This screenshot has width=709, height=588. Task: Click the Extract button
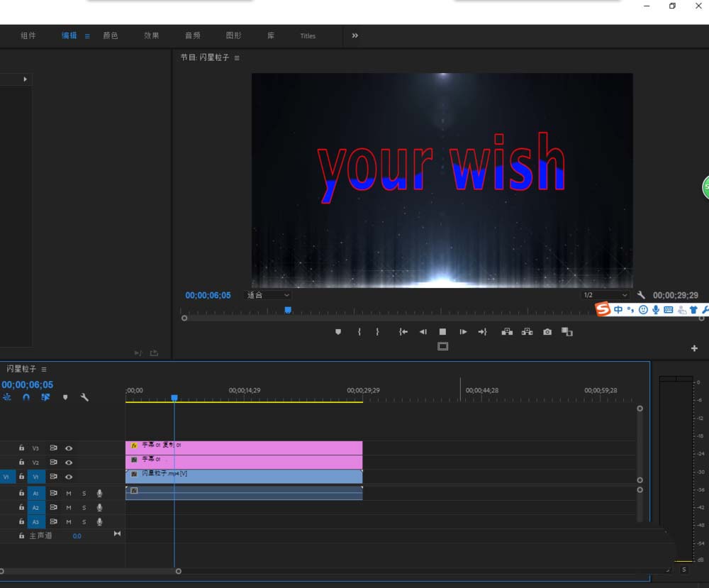[x=527, y=332]
